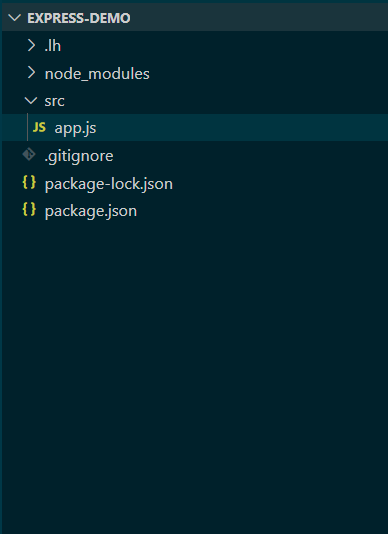Screen dimensions: 388x534
Task: Select the src folder label
Action: pos(55,101)
